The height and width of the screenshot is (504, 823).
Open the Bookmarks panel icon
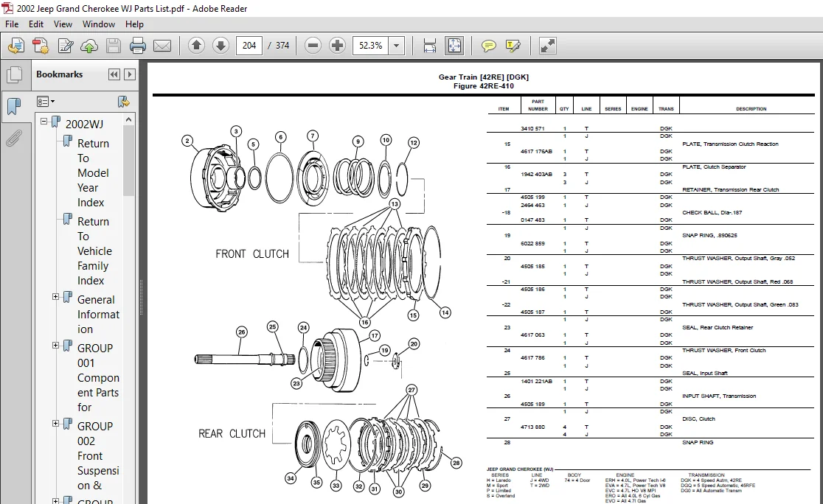point(15,106)
